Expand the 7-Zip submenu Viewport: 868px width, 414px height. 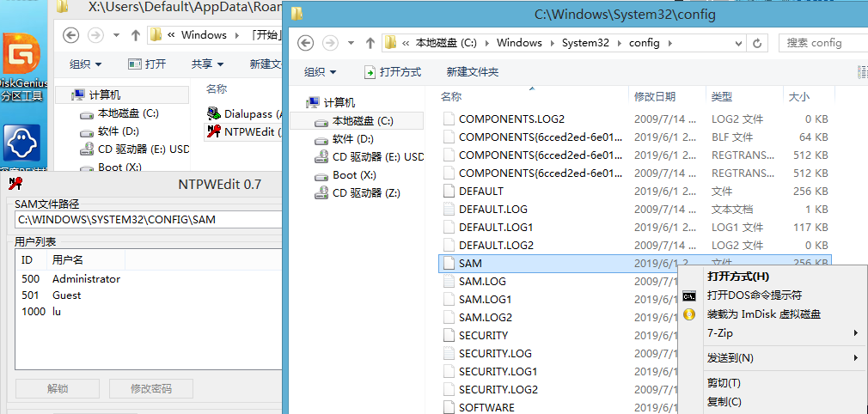click(x=773, y=333)
